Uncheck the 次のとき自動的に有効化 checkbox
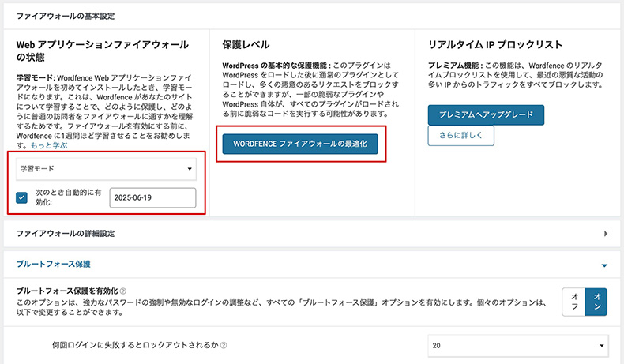This screenshot has height=364, width=624. click(x=22, y=197)
